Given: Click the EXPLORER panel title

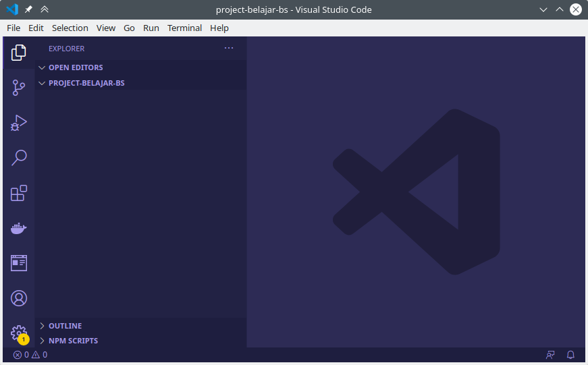Looking at the screenshot, I should pos(66,49).
